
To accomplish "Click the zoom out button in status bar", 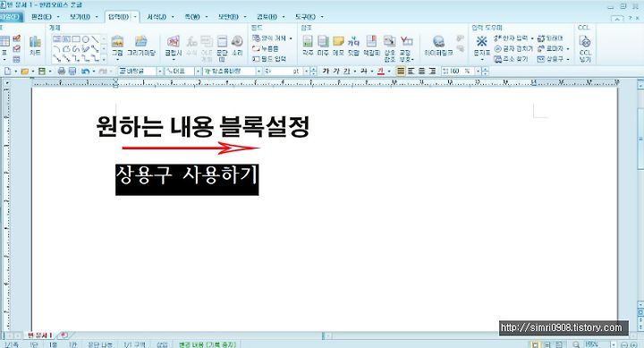I will coord(624,344).
